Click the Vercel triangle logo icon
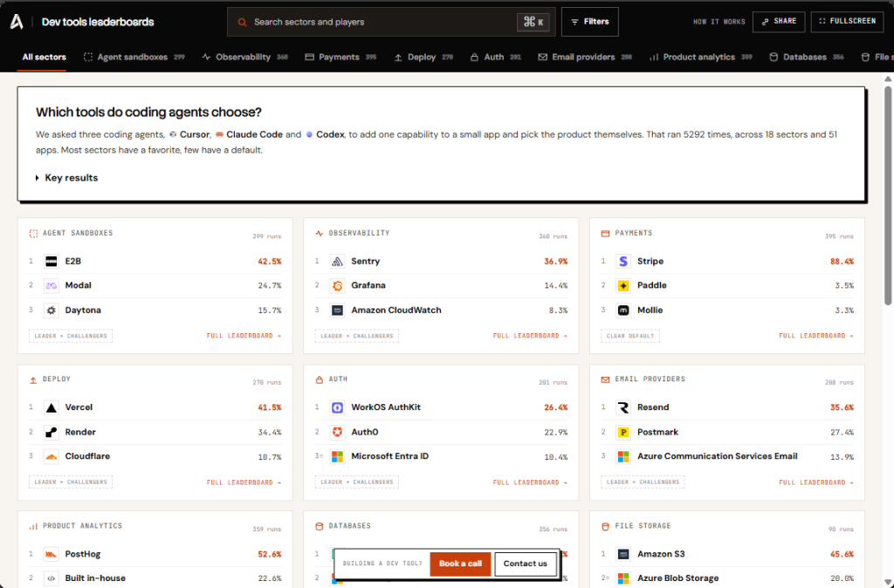Screen dimensions: 894x588 [52, 407]
